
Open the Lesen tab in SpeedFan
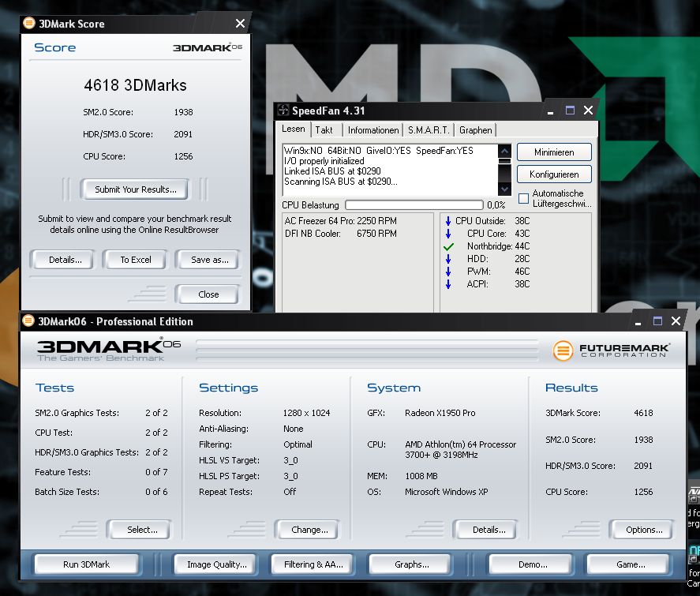tap(294, 129)
